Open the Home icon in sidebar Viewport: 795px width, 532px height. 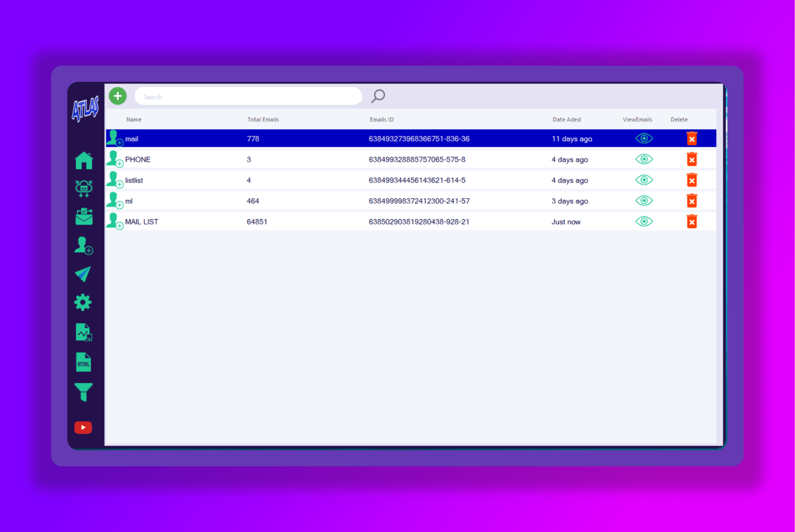coord(84,161)
